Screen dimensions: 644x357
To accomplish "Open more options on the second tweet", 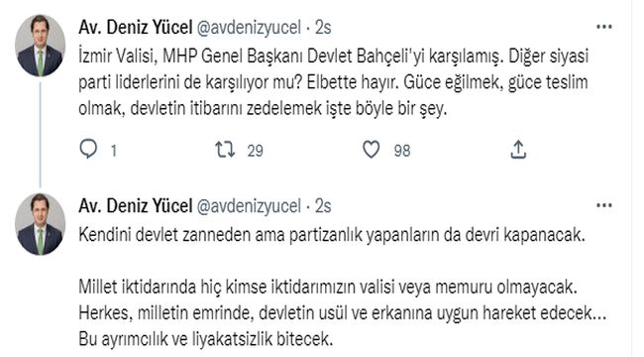I will click(604, 205).
